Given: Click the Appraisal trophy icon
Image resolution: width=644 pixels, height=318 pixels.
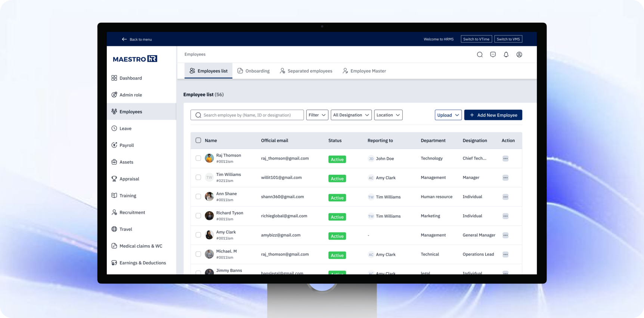Looking at the screenshot, I should click(114, 179).
